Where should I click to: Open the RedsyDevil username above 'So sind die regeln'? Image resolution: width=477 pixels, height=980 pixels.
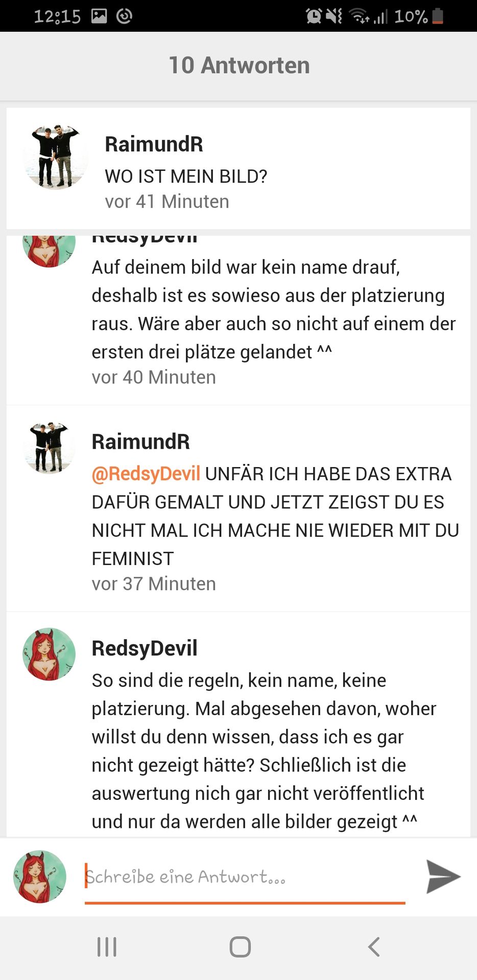[x=145, y=648]
